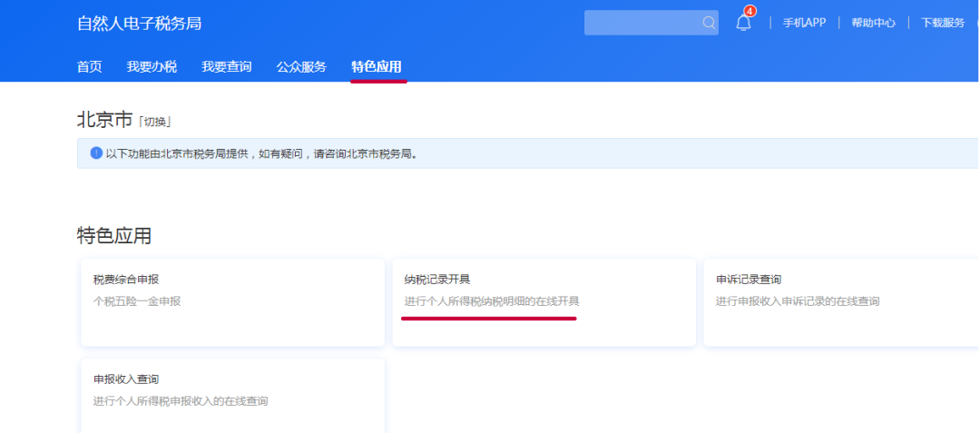Open the 税费综合申报 card

pyautogui.click(x=232, y=302)
